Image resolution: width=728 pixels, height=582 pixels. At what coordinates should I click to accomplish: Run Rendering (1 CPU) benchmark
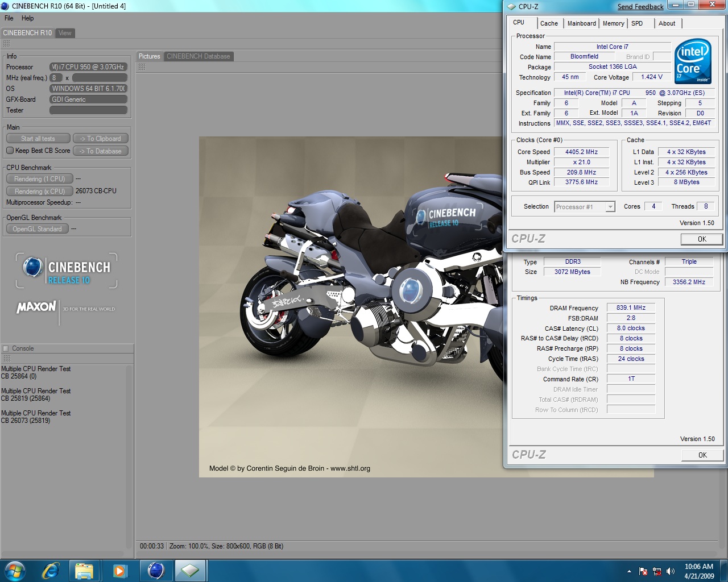[x=40, y=179]
